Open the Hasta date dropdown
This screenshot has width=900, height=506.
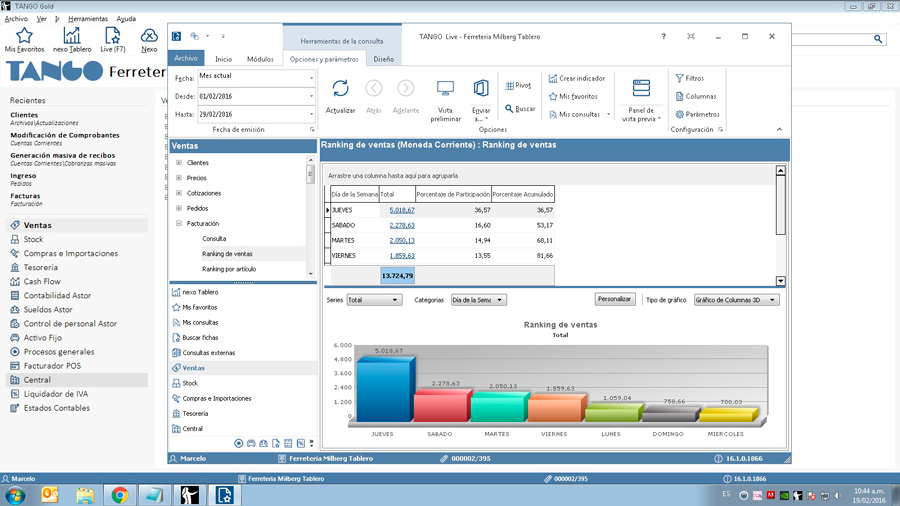click(x=312, y=114)
